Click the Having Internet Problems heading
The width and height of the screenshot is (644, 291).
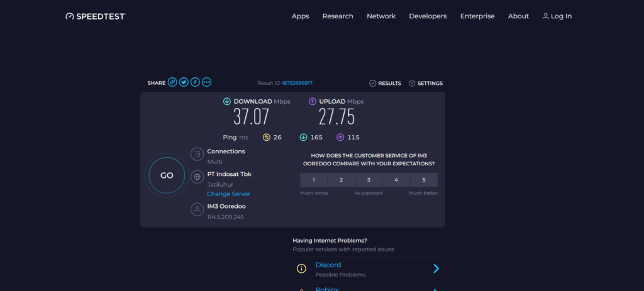[330, 241]
